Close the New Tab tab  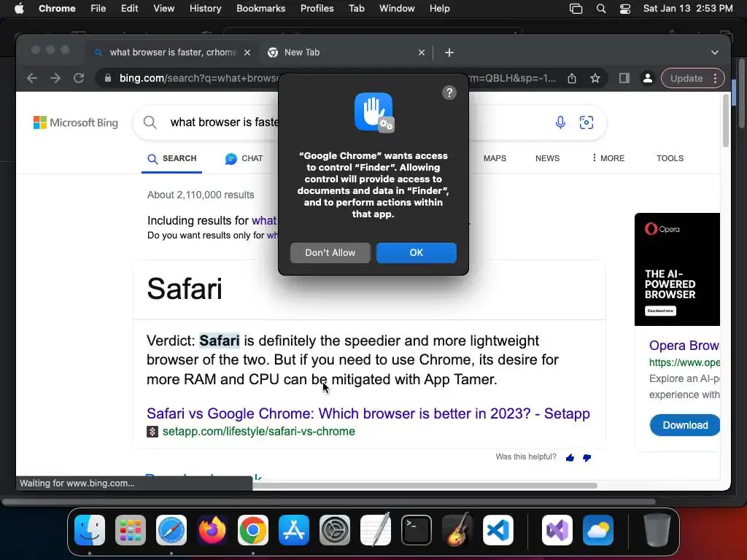tap(422, 52)
